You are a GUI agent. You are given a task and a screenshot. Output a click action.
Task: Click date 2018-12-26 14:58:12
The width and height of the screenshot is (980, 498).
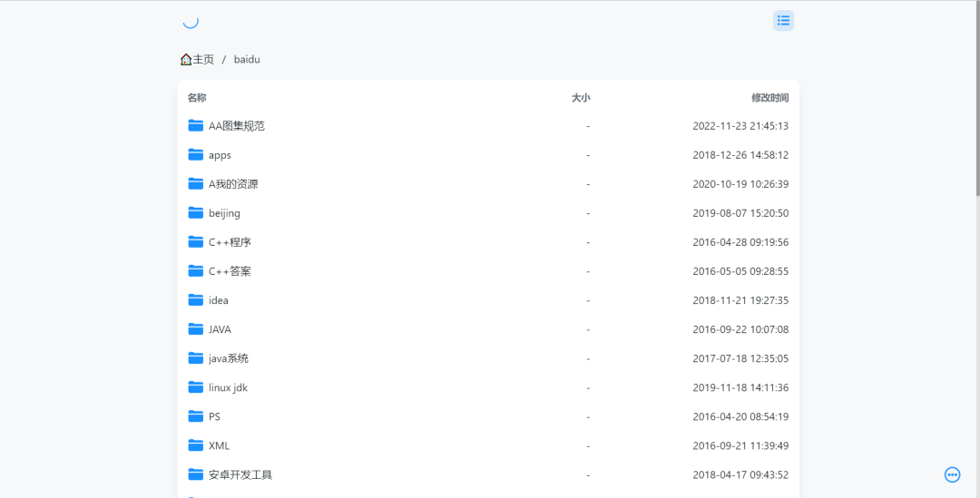(740, 155)
